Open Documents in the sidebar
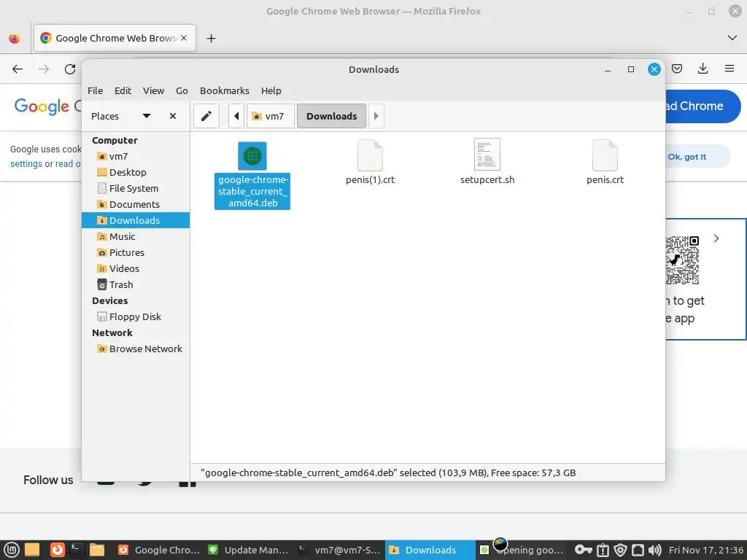747x560 pixels. pos(136,204)
